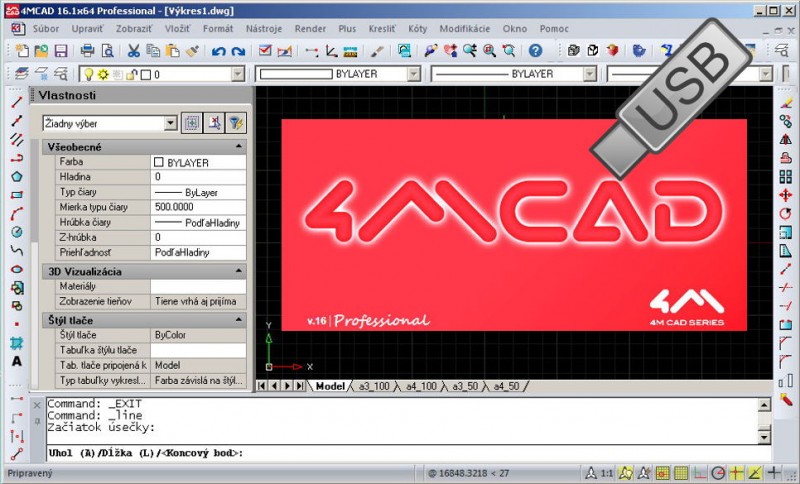The image size is (800, 484).
Task: Switch to the a3_100 layout tab
Action: 373,386
